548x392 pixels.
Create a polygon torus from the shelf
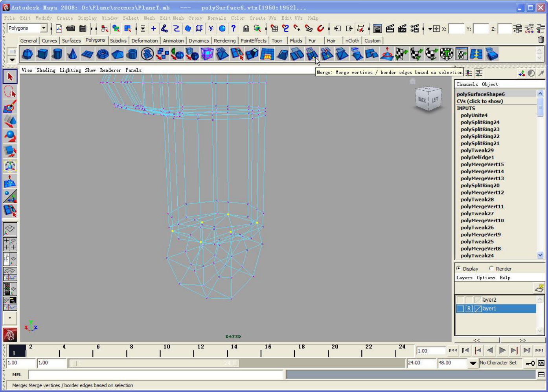coord(102,54)
